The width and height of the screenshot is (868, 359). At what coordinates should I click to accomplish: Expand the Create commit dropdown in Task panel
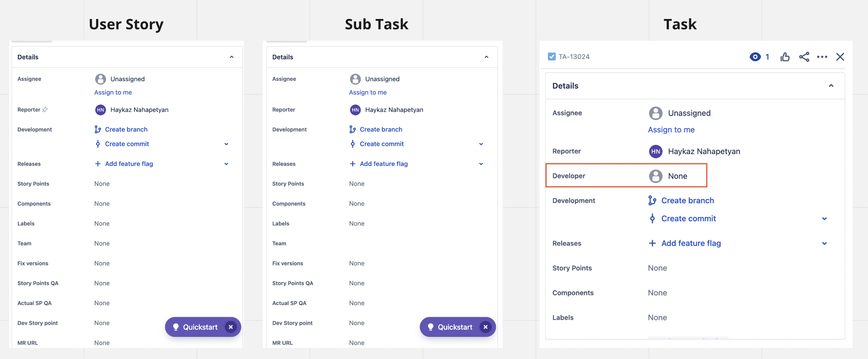[824, 219]
